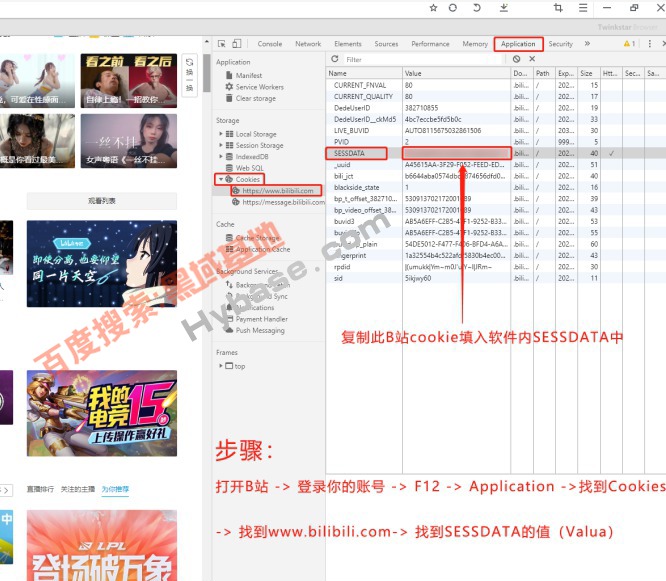
Task: Open the 同一片天空 anime banner
Action: 102,264
